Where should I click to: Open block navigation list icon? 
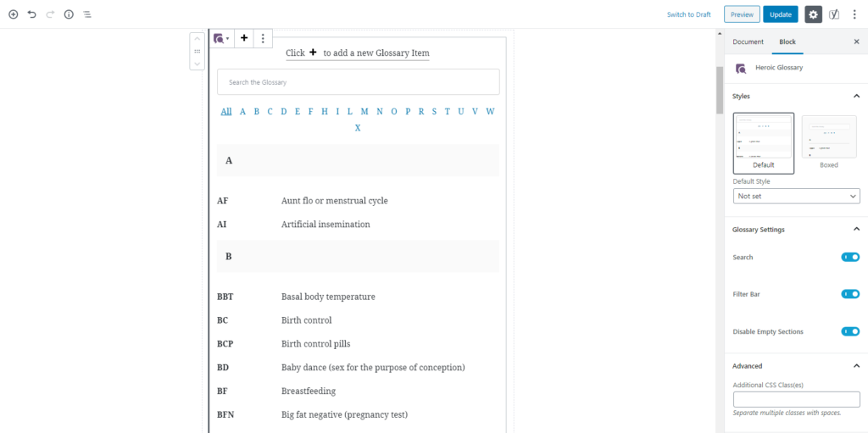[87, 14]
